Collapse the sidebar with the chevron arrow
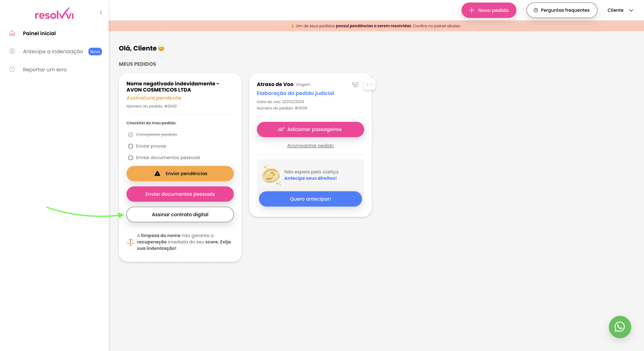This screenshot has width=644, height=351. (x=101, y=13)
